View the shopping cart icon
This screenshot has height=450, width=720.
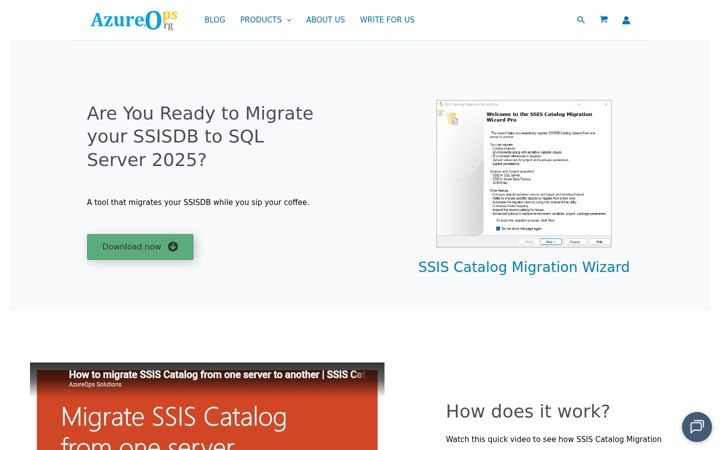(604, 19)
